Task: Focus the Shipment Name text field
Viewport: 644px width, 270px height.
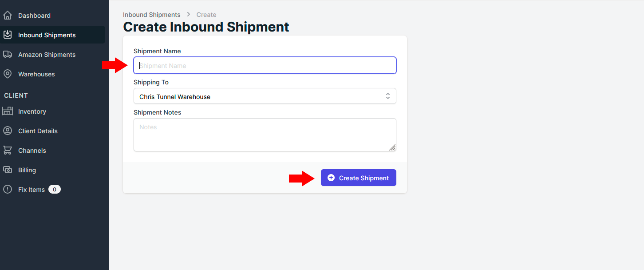Action: pos(265,66)
